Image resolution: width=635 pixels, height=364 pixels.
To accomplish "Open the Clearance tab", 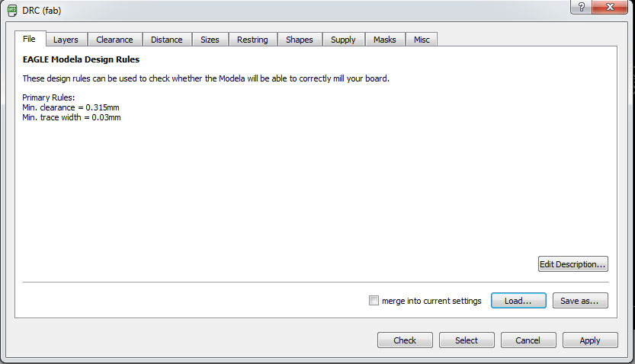I will pyautogui.click(x=114, y=40).
